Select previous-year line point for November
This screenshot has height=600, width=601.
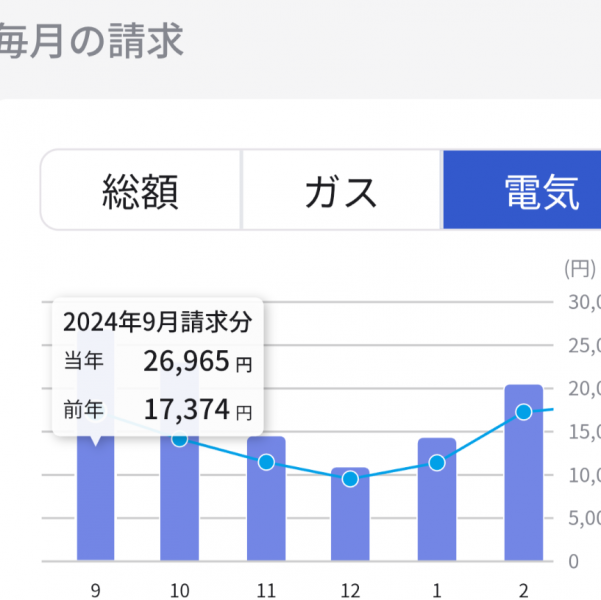coord(266,462)
